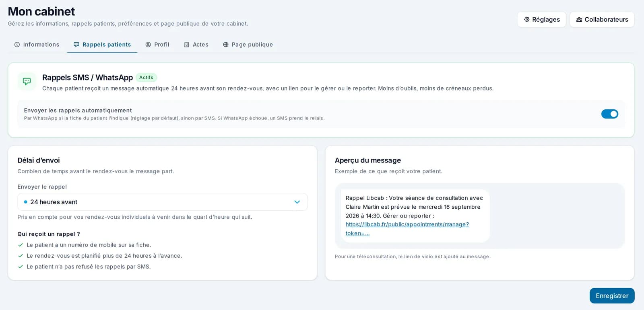644x310 pixels.
Task: Click the chevron arrow of the delay selector
Action: coord(297,202)
